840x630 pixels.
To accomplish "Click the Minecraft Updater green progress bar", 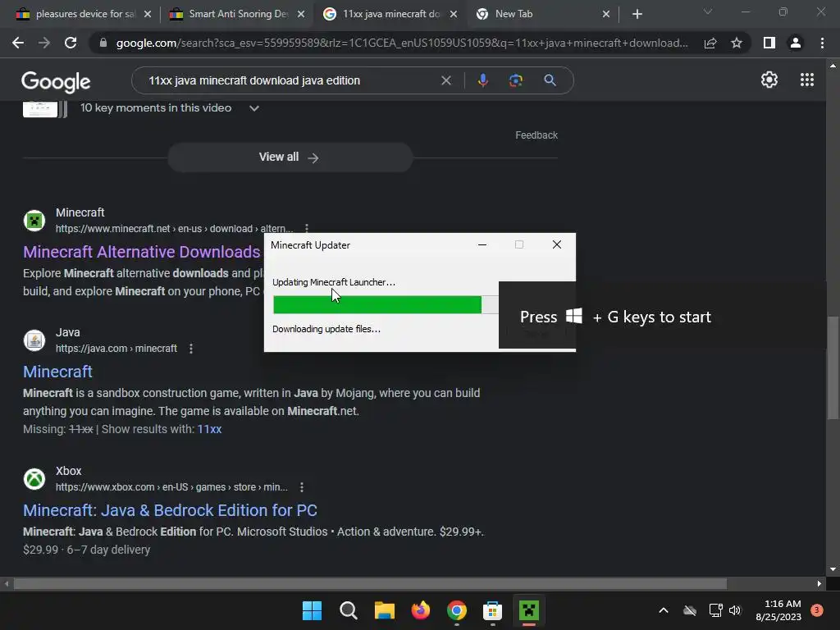I will pyautogui.click(x=377, y=305).
